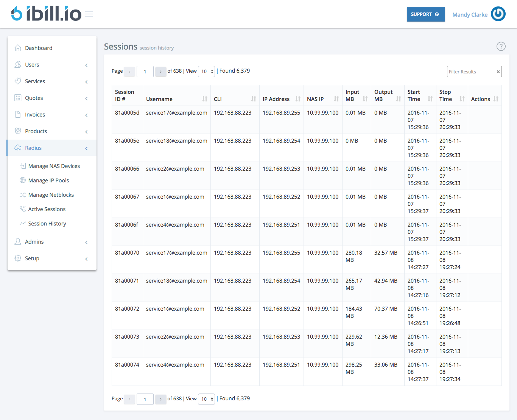Sort table by Input MB column
The width and height of the screenshot is (517, 420).
pyautogui.click(x=365, y=99)
